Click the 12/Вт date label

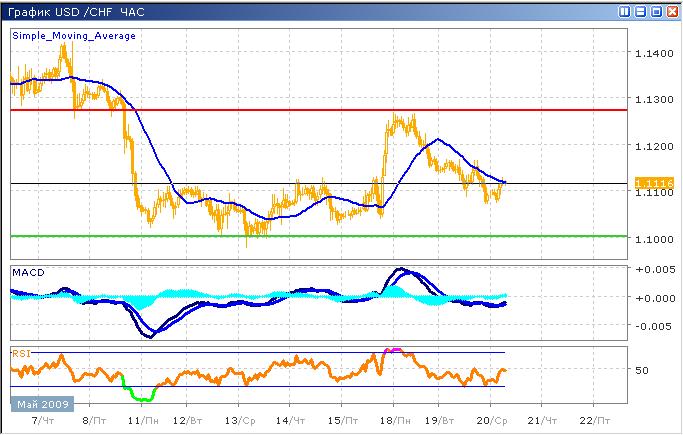tap(187, 421)
